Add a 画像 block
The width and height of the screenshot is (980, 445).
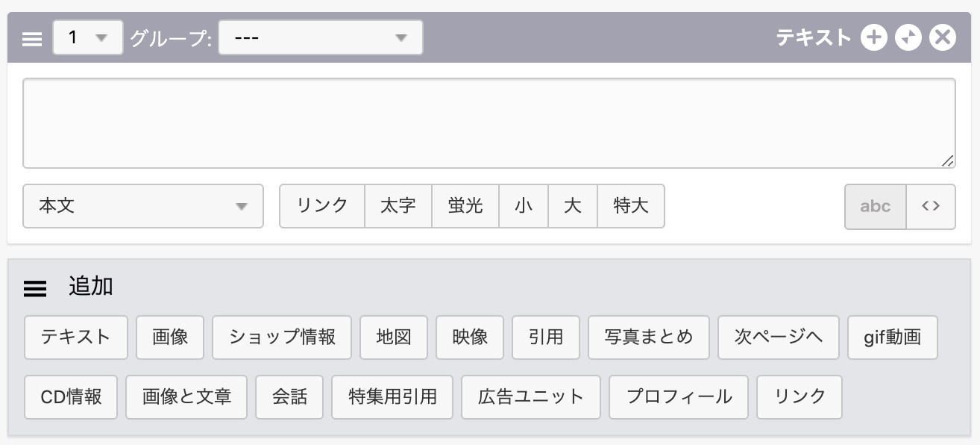pyautogui.click(x=170, y=337)
